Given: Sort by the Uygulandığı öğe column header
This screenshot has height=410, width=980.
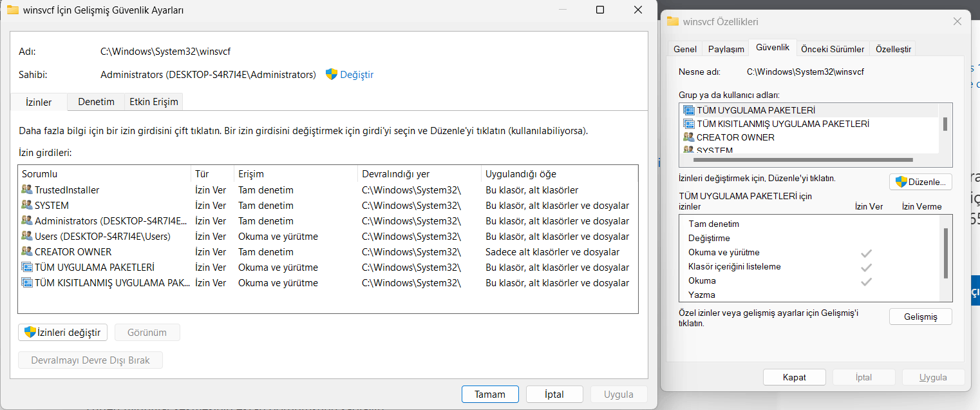Looking at the screenshot, I should [x=559, y=174].
